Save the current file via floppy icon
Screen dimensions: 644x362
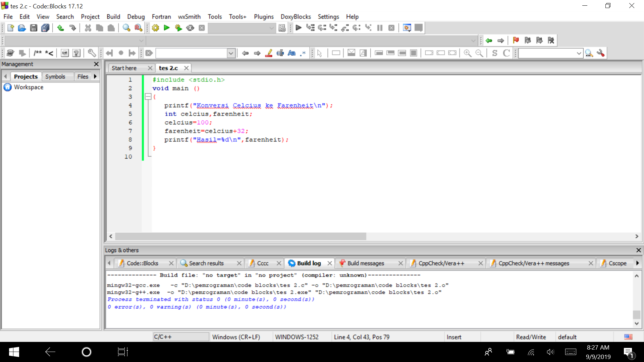[34, 28]
